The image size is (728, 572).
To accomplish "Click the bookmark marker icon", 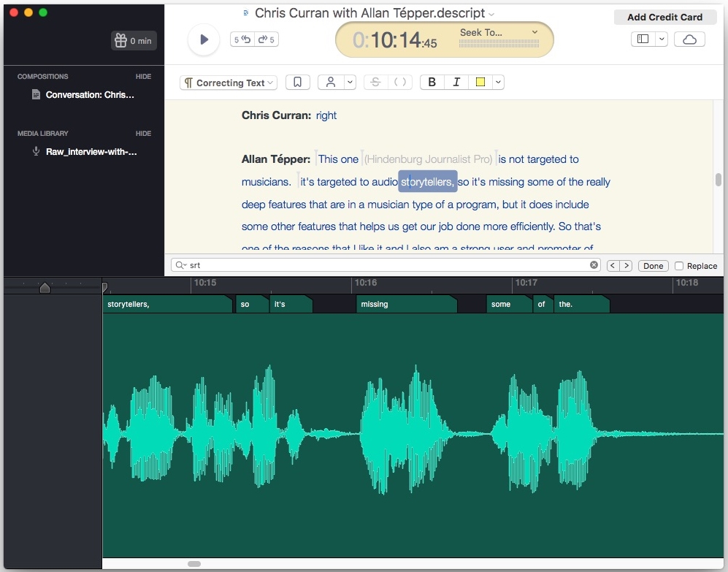I will (x=297, y=83).
